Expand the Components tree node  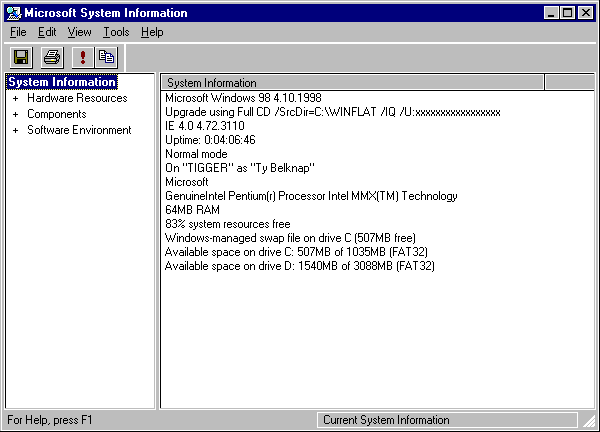pyautogui.click(x=15, y=114)
